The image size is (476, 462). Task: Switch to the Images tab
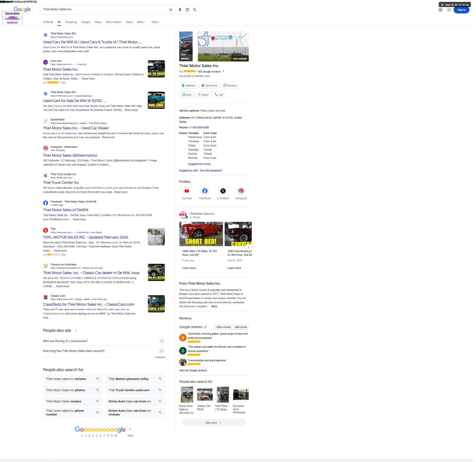[x=86, y=22]
